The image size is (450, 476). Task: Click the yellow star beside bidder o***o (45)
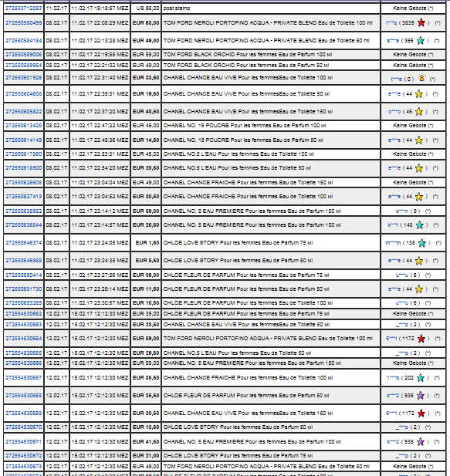419,112
